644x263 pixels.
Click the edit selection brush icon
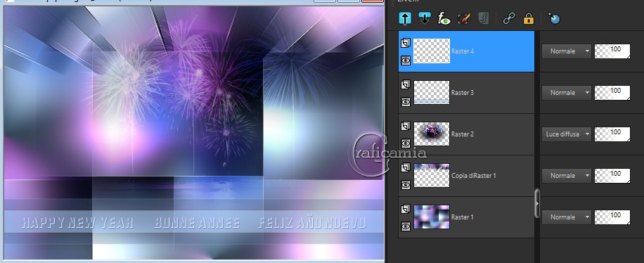pos(464,18)
